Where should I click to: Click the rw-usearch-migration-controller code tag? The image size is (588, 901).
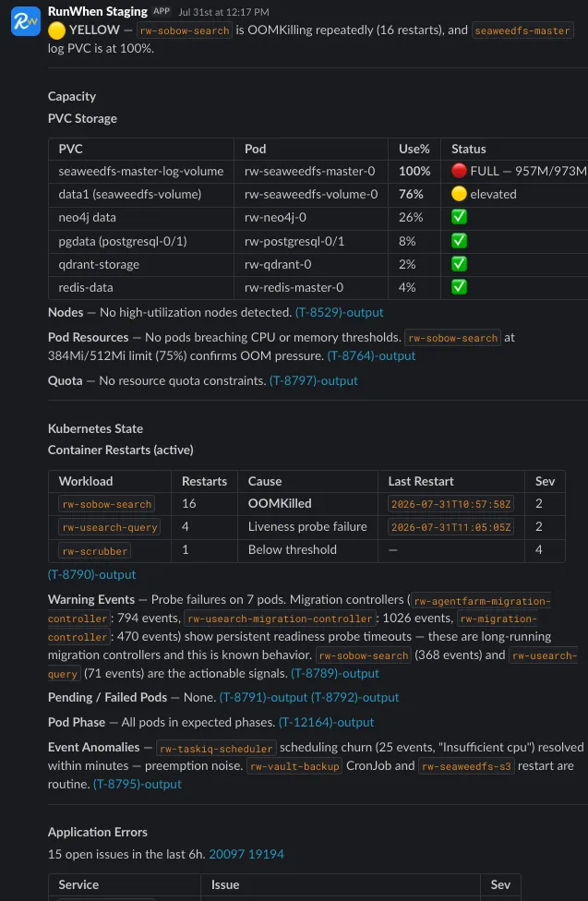pos(280,619)
